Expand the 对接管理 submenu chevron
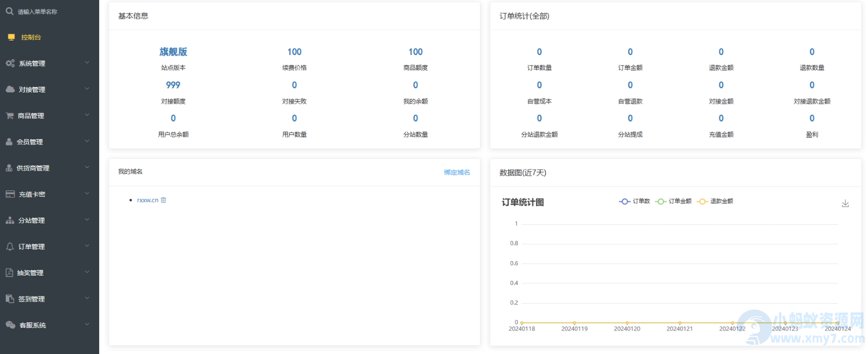 [87, 89]
